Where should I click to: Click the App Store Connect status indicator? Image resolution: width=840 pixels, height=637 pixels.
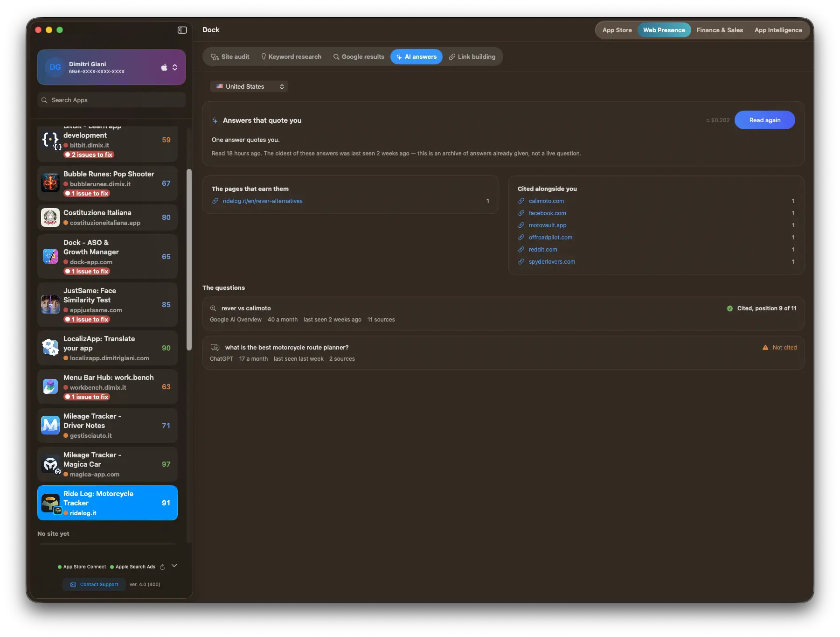click(x=82, y=567)
